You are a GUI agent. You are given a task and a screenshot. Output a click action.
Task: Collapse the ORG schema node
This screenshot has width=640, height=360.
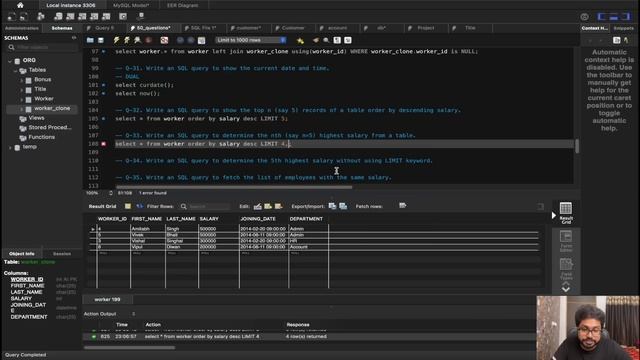coord(10,60)
